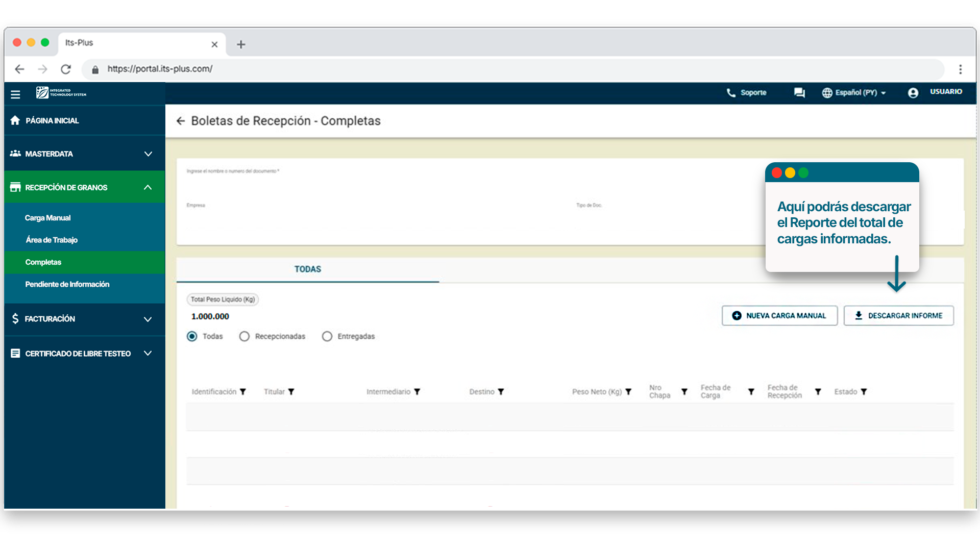Viewport: 980px width, 551px height.
Task: Filter by the Destino column icon
Action: [x=501, y=392]
